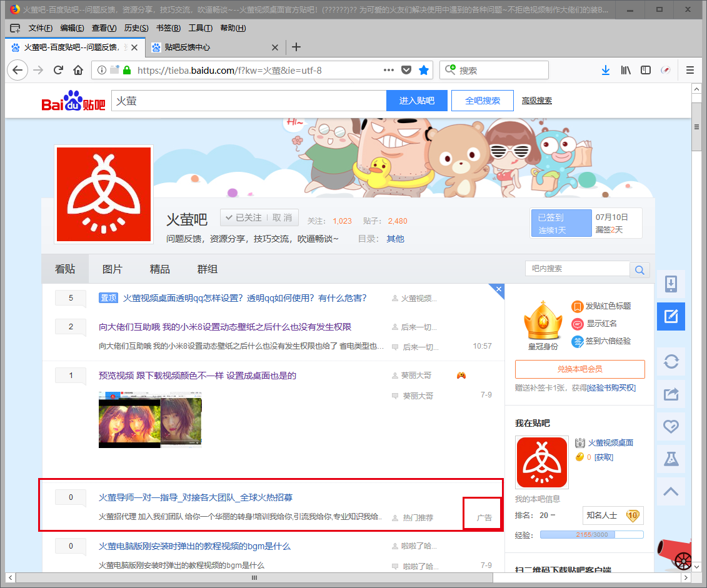
Task: Open a new browser tab
Action: [x=296, y=47]
